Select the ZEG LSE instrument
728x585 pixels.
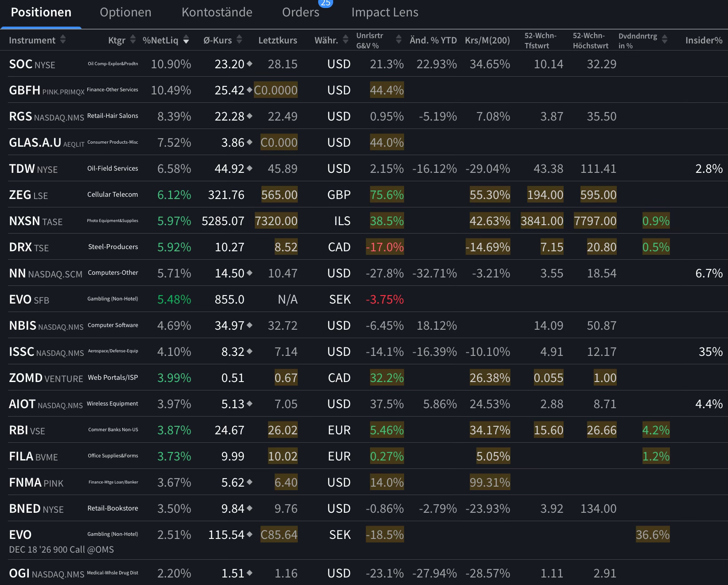tap(28, 195)
